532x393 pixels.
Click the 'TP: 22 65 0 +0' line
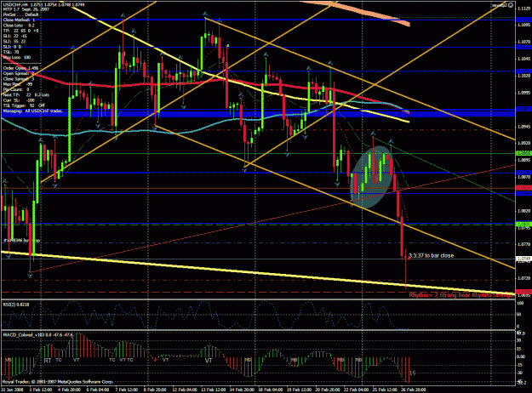pyautogui.click(x=20, y=31)
